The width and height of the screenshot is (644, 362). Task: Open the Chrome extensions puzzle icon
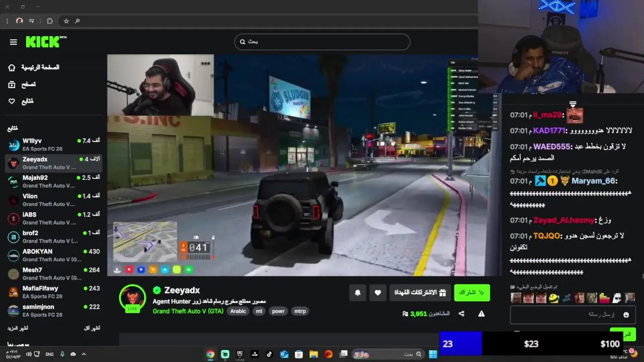(50, 21)
